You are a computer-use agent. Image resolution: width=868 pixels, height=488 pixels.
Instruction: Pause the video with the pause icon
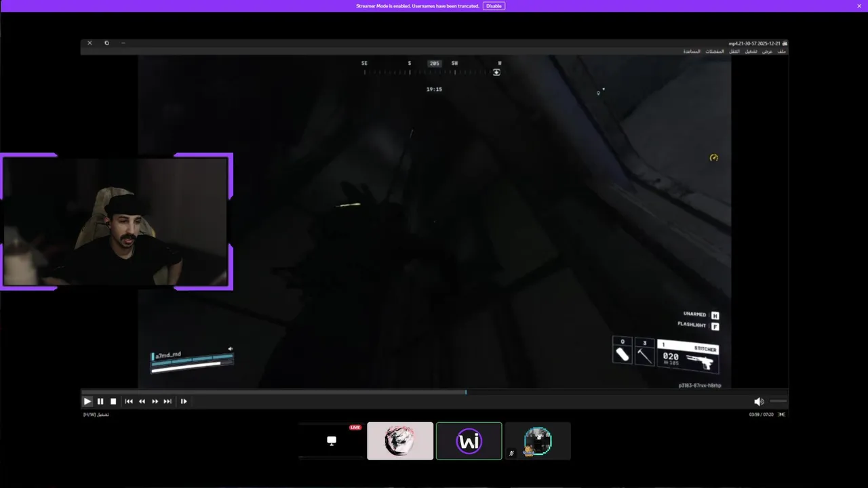pos(100,401)
